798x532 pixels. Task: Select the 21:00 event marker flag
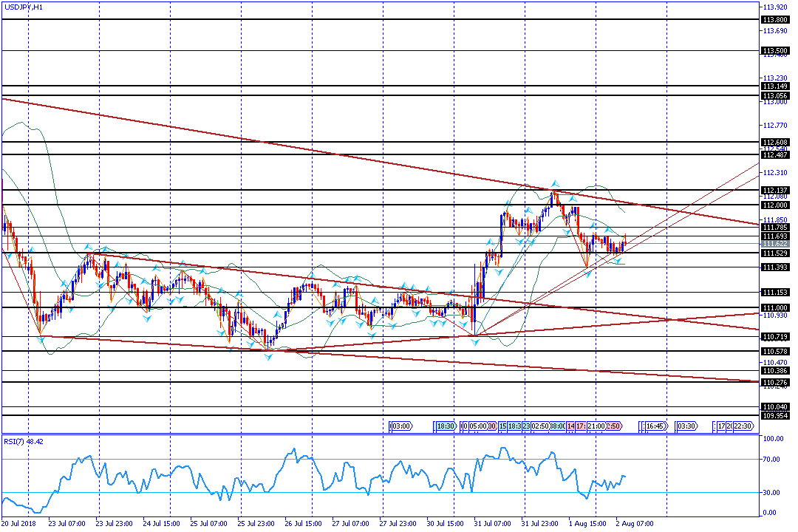[x=596, y=426]
